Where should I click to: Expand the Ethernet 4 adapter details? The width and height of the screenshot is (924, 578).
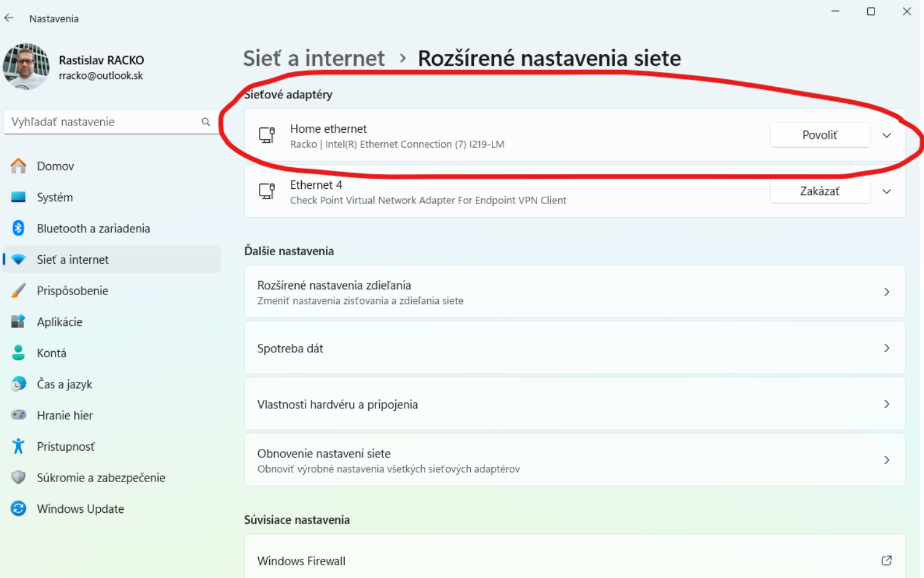pos(886,191)
